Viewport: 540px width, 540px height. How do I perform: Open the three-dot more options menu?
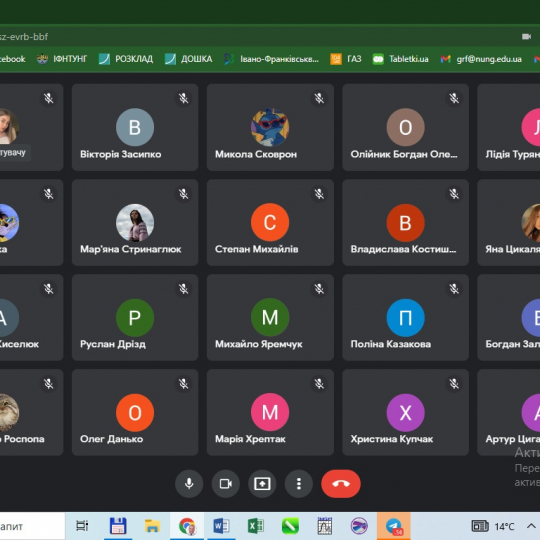point(299,484)
